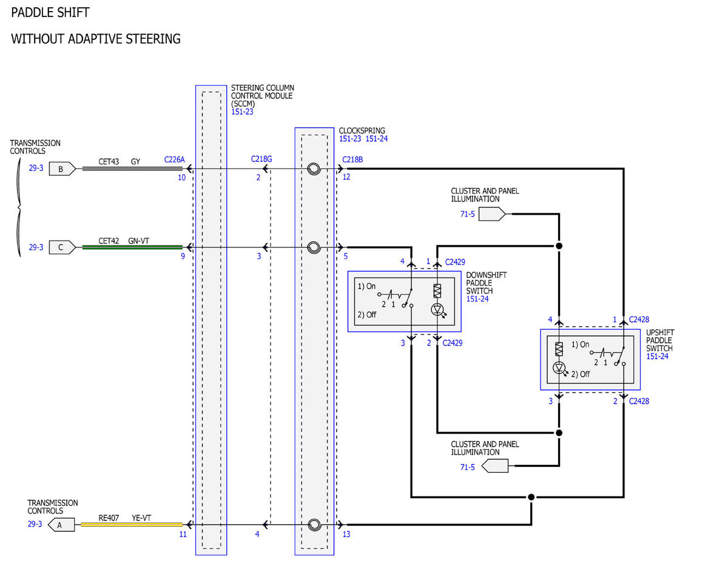Follow the 29-3 reference beside connector C
Viewport: 728px width, 562px height.
tap(36, 247)
